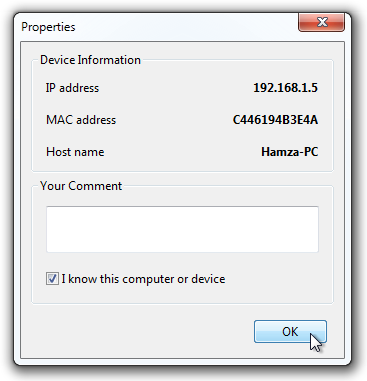Click the Properties title bar text
Screen dimensions: 367x381
tap(48, 27)
